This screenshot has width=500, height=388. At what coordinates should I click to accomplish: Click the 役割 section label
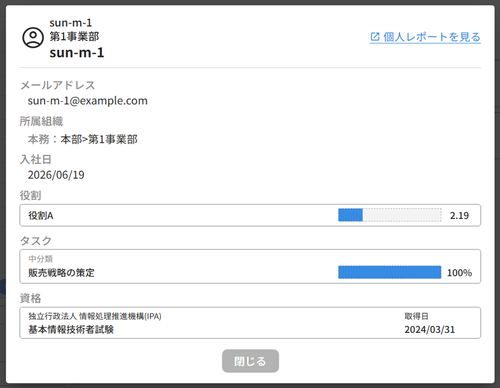click(x=30, y=195)
